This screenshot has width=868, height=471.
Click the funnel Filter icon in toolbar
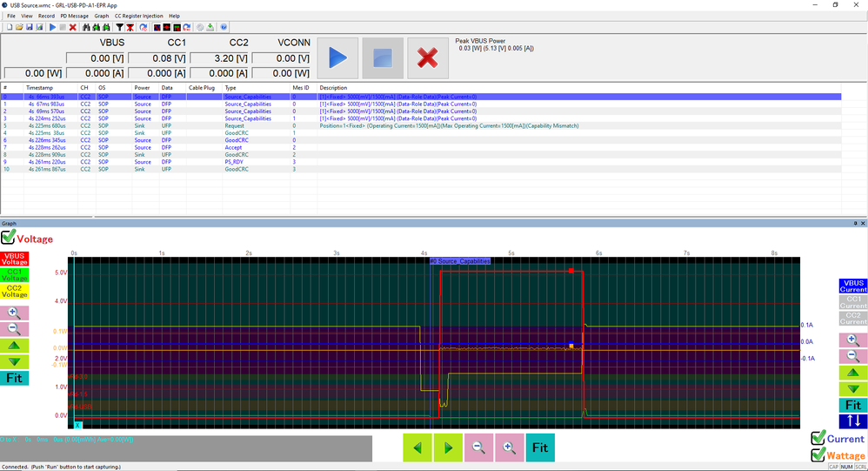(x=120, y=28)
